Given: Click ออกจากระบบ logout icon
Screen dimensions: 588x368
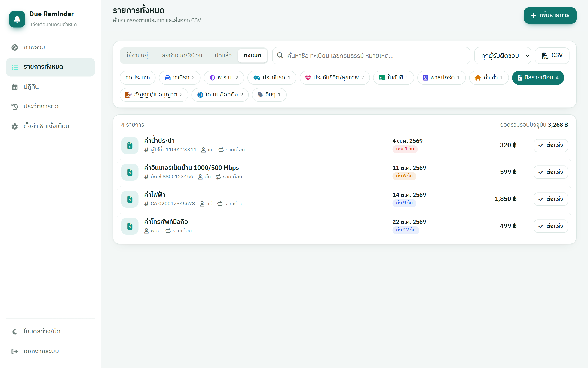Looking at the screenshot, I should click(x=15, y=351).
